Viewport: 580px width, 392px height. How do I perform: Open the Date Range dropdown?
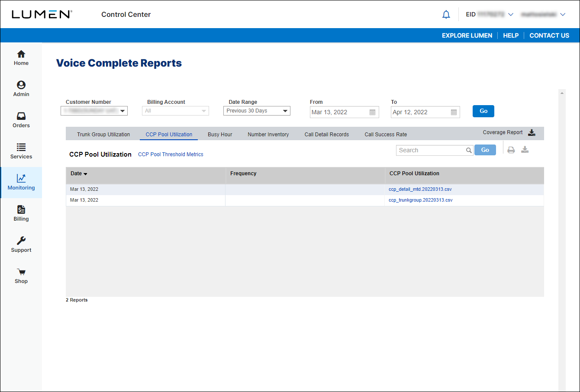pyautogui.click(x=257, y=111)
